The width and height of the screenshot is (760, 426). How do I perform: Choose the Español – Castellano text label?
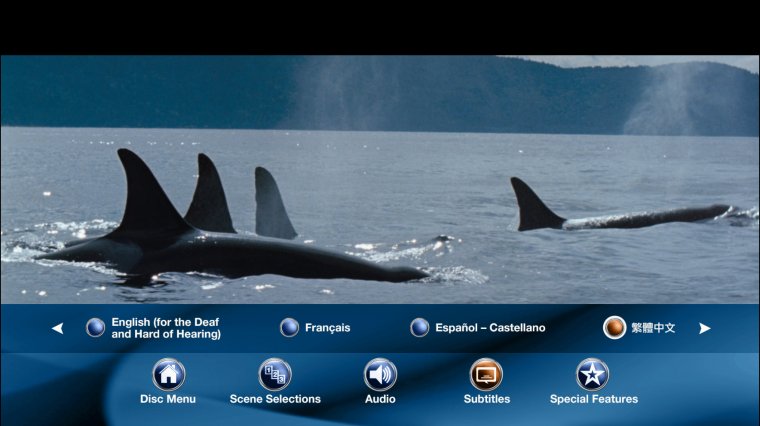click(490, 328)
